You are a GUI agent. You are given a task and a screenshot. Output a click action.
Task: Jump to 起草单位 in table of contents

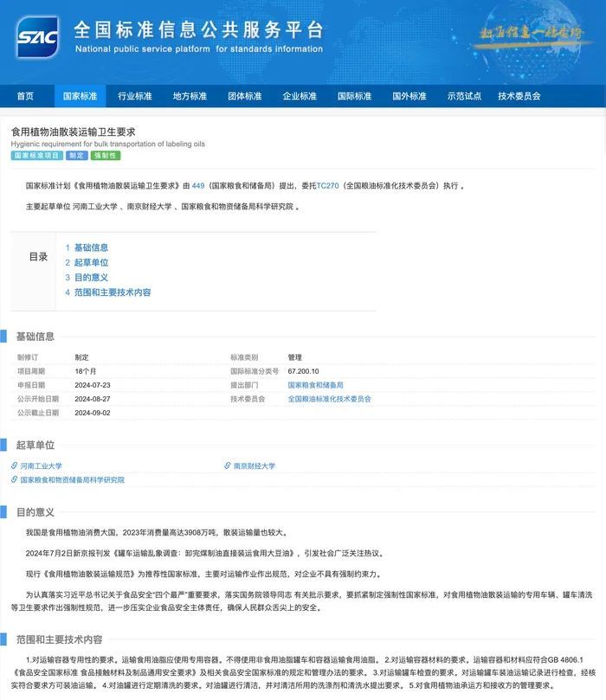pyautogui.click(x=91, y=262)
